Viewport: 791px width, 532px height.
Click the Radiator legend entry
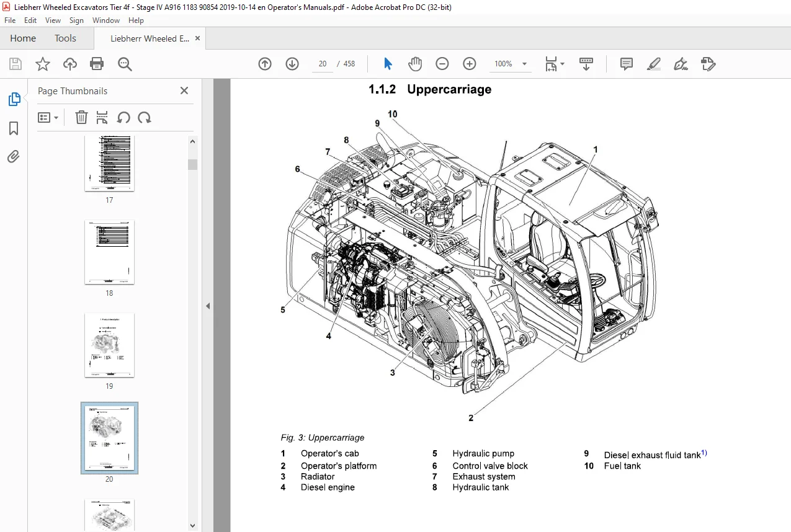click(318, 476)
